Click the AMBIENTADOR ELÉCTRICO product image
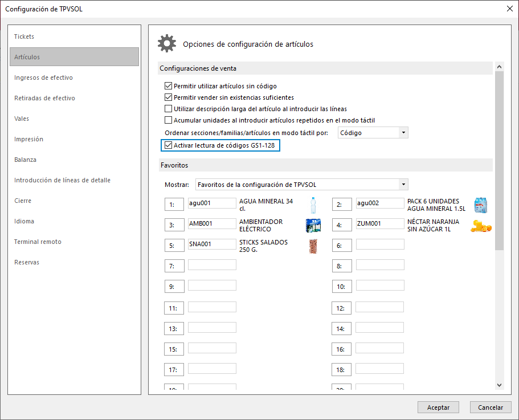 tap(313, 226)
